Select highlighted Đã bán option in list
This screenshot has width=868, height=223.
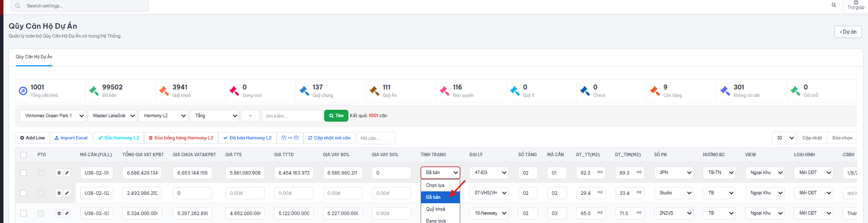[x=440, y=197]
